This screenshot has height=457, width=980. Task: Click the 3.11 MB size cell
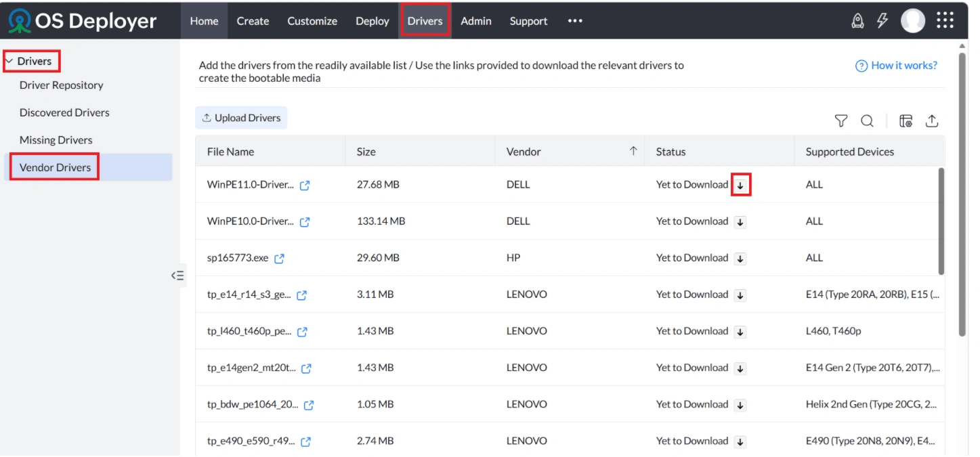[x=375, y=295]
